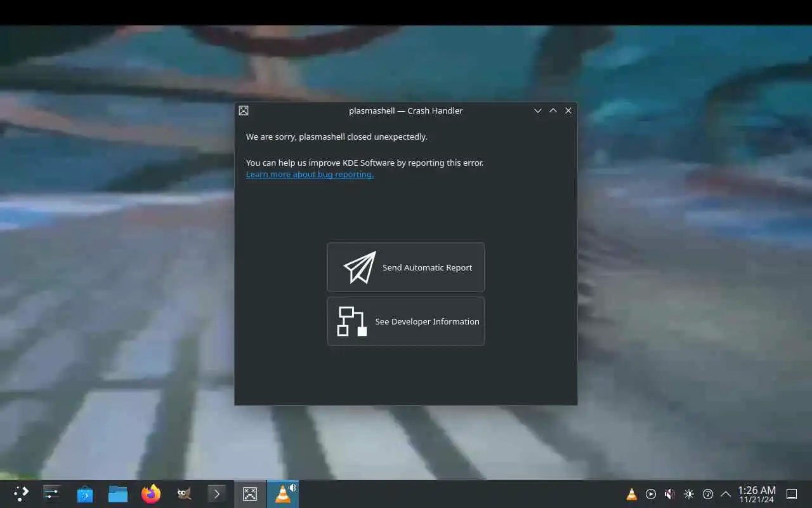Close the Crash Handler dialog
This screenshot has height=508, width=812.
pos(568,110)
